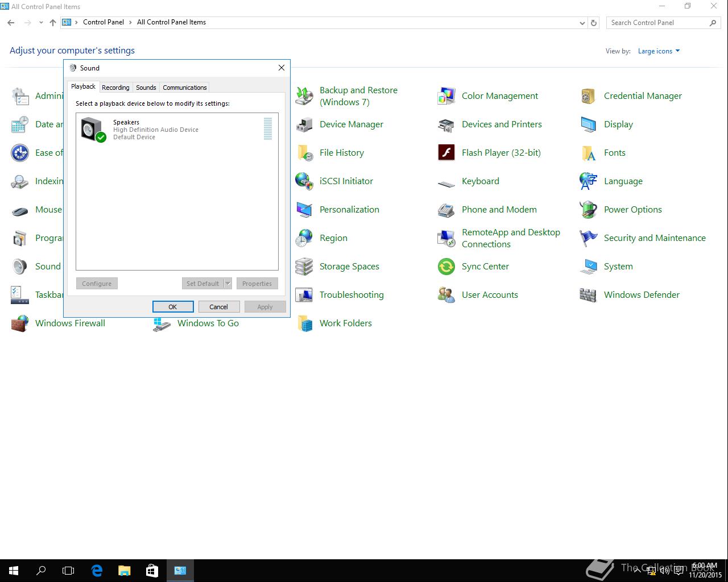Open the Store from the taskbar
This screenshot has height=582, width=728.
(152, 571)
